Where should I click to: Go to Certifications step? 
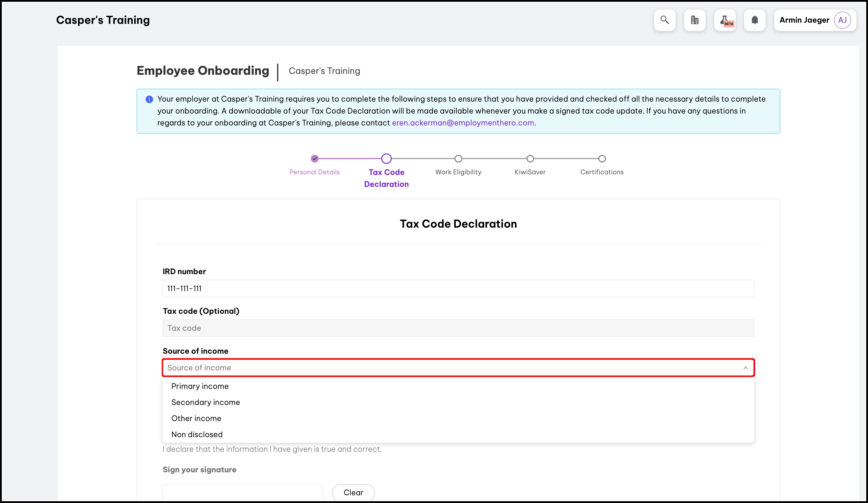tap(602, 172)
